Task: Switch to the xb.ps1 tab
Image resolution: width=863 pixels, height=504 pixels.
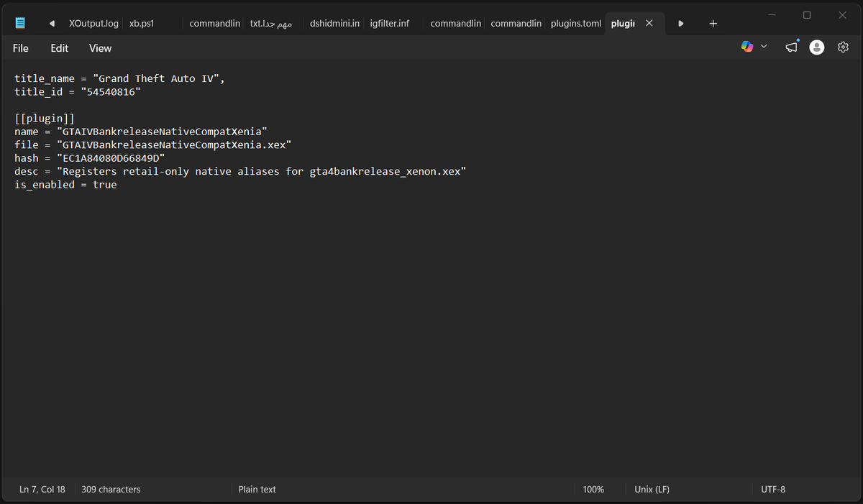Action: (142, 24)
